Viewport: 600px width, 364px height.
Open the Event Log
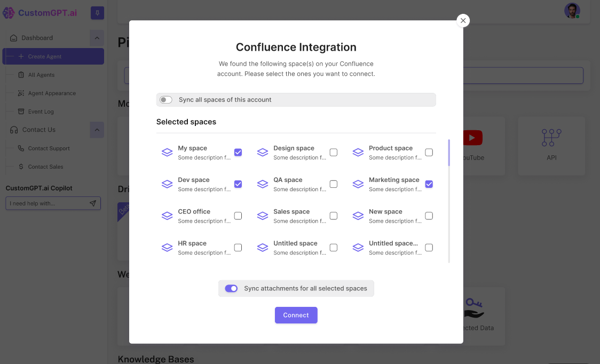pos(41,112)
